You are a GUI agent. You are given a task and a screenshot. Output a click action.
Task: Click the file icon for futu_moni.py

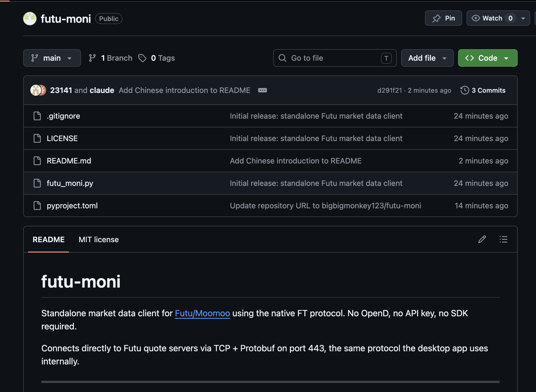pos(37,183)
